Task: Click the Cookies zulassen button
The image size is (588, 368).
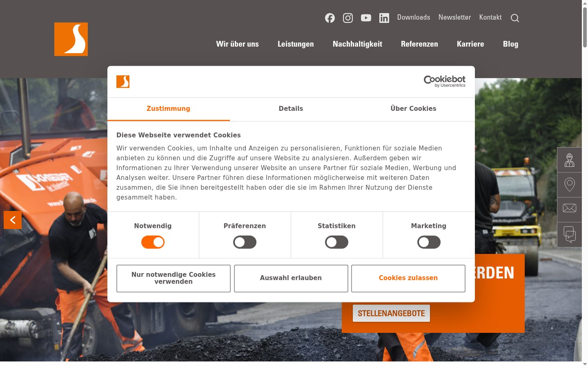Action: tap(408, 278)
